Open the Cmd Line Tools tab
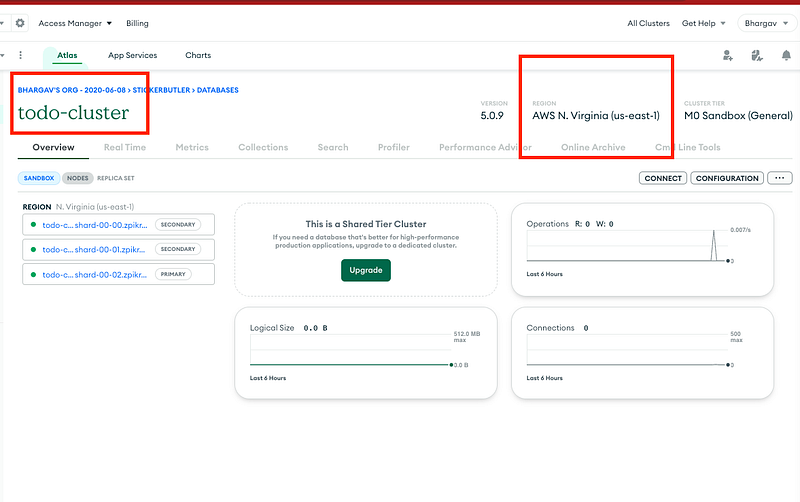This screenshot has height=502, width=800. (688, 147)
